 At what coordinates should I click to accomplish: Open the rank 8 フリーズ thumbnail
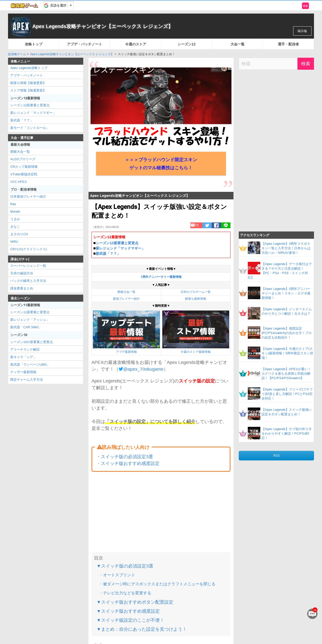[x=254, y=393]
